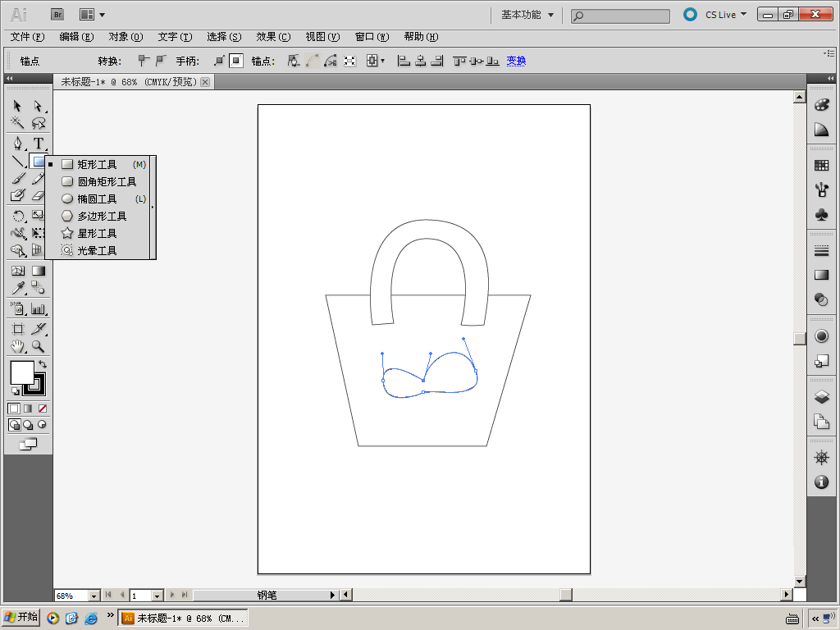Open the 对象(O) menu

pyautogui.click(x=126, y=37)
